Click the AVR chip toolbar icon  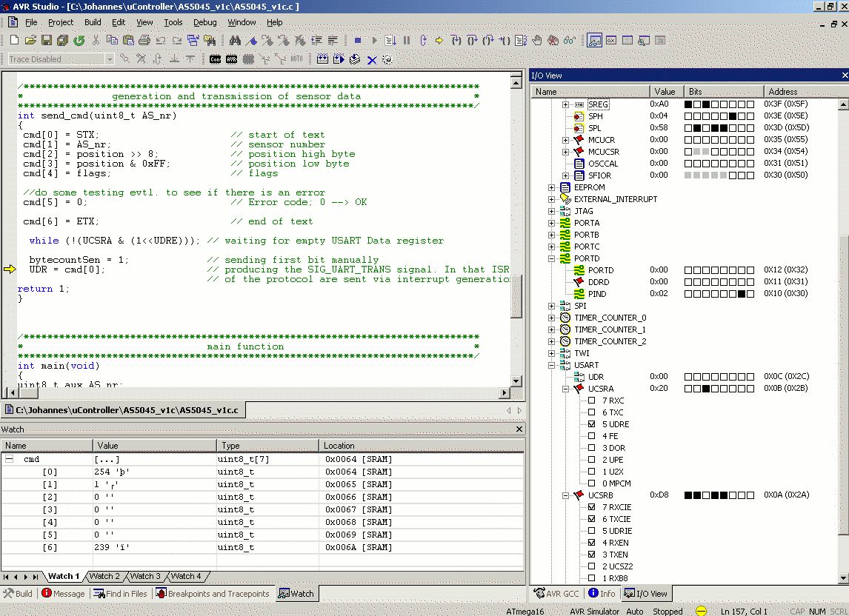pos(231,59)
